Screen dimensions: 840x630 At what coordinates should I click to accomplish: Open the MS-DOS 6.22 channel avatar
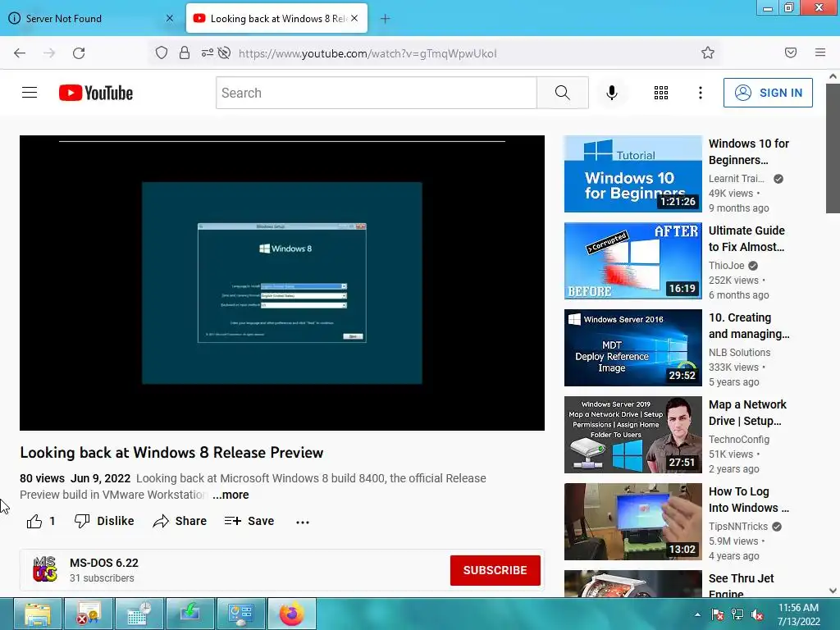(x=44, y=569)
